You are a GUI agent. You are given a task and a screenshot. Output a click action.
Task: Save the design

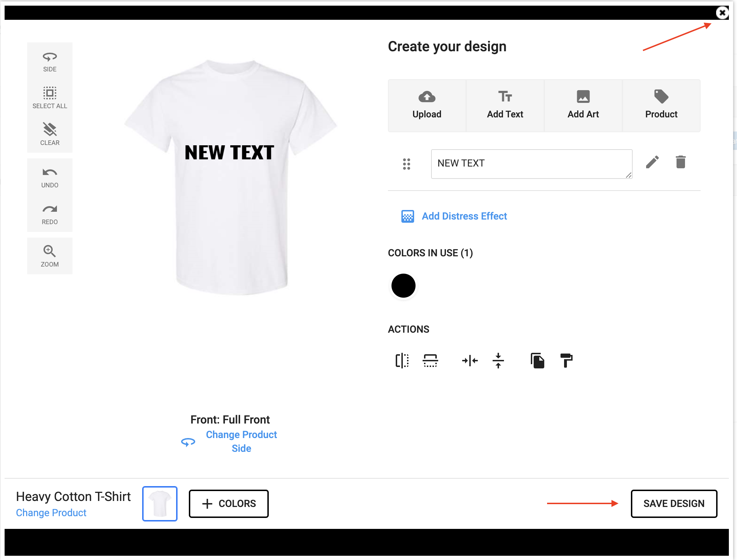pos(674,503)
